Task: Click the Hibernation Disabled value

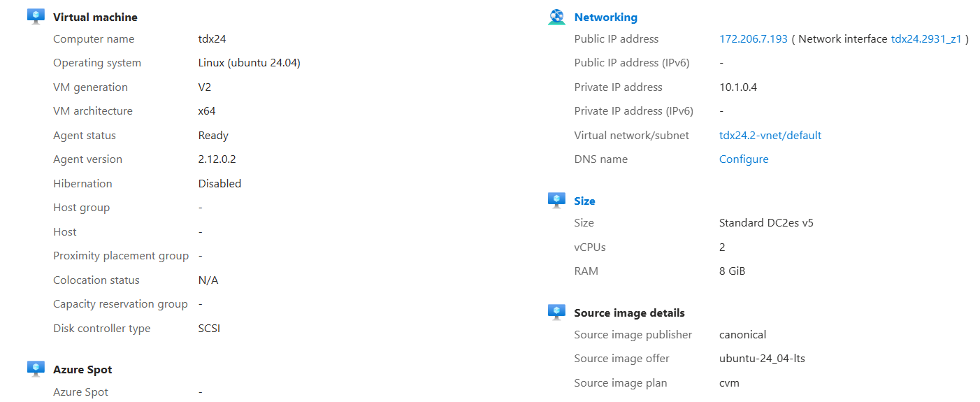Action: pos(219,184)
